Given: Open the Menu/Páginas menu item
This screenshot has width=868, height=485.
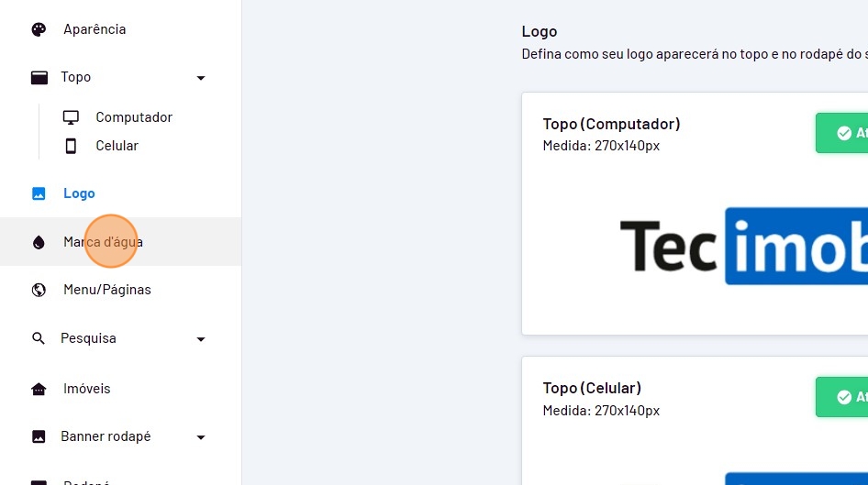Looking at the screenshot, I should point(106,290).
